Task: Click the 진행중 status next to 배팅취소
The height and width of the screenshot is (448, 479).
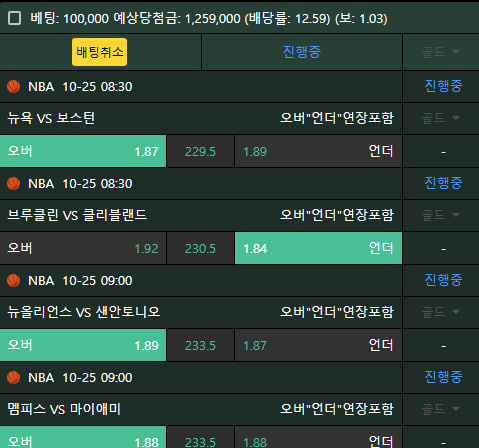Action: click(x=302, y=52)
